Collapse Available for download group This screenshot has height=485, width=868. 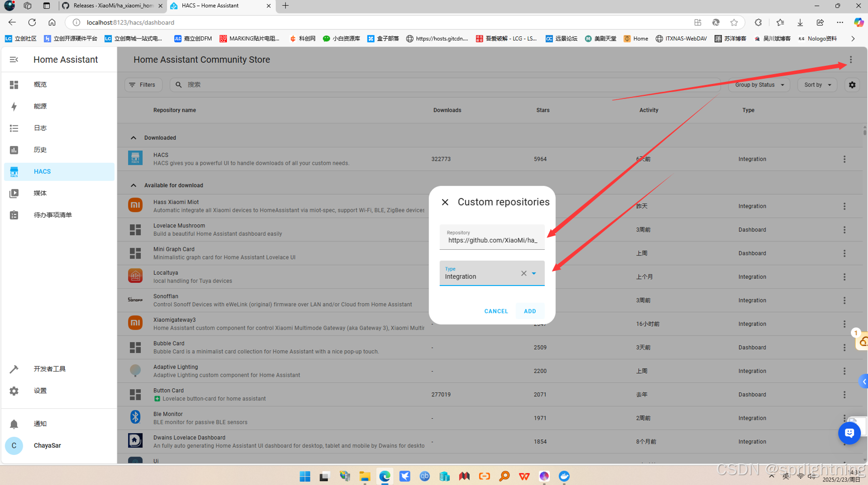[x=133, y=186]
